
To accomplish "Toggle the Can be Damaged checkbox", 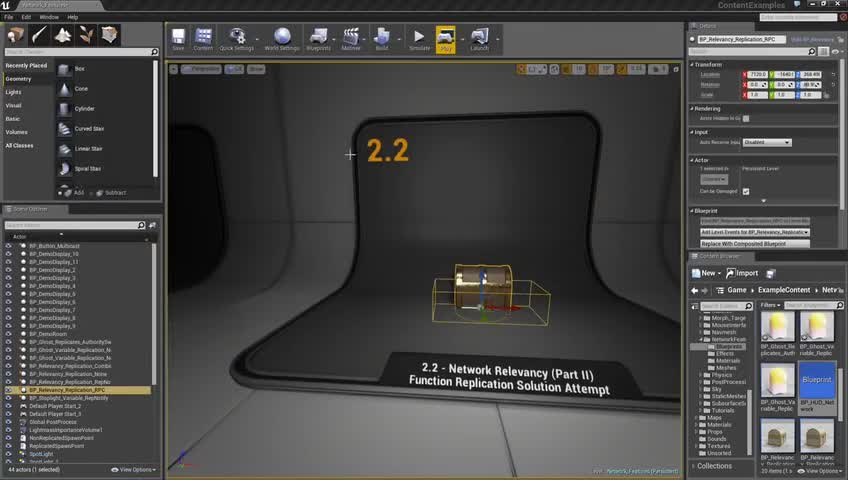I will (x=746, y=191).
